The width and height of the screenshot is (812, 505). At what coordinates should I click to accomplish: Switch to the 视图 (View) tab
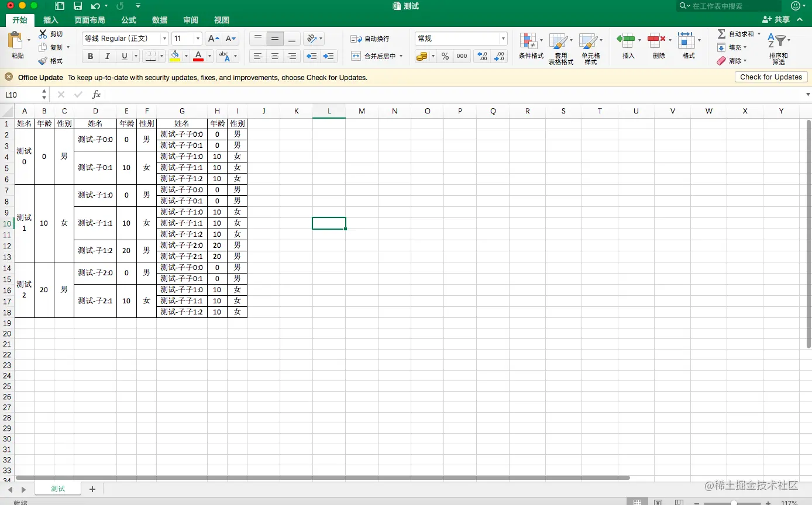tap(222, 20)
